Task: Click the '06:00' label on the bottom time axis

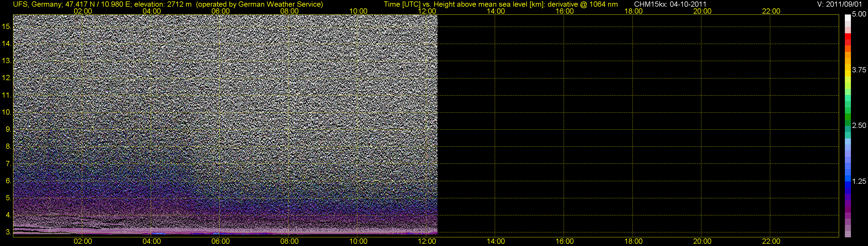Action: coord(220,241)
